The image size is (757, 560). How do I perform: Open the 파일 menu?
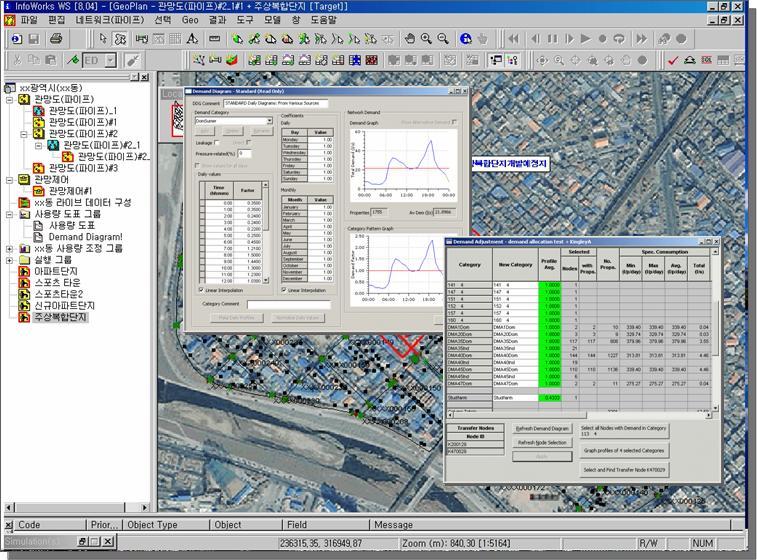(29, 19)
